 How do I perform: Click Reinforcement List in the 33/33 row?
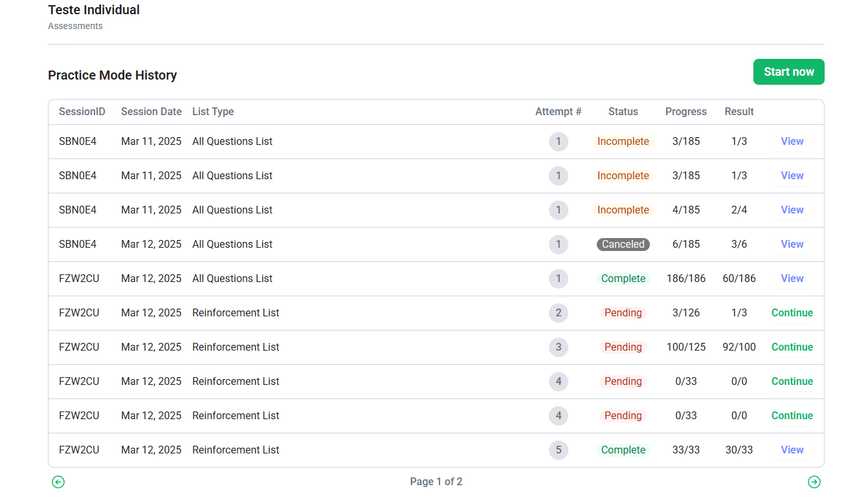[x=236, y=450]
